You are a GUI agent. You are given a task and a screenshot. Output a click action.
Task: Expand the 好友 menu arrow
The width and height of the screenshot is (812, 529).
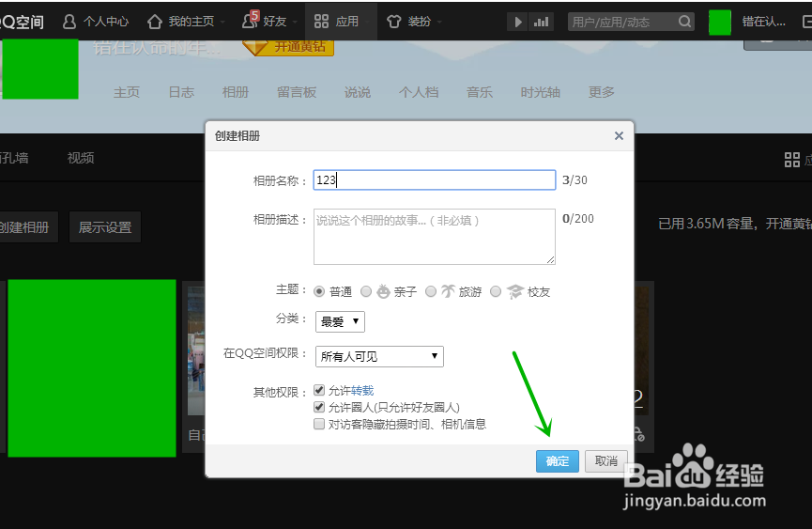pos(295,23)
